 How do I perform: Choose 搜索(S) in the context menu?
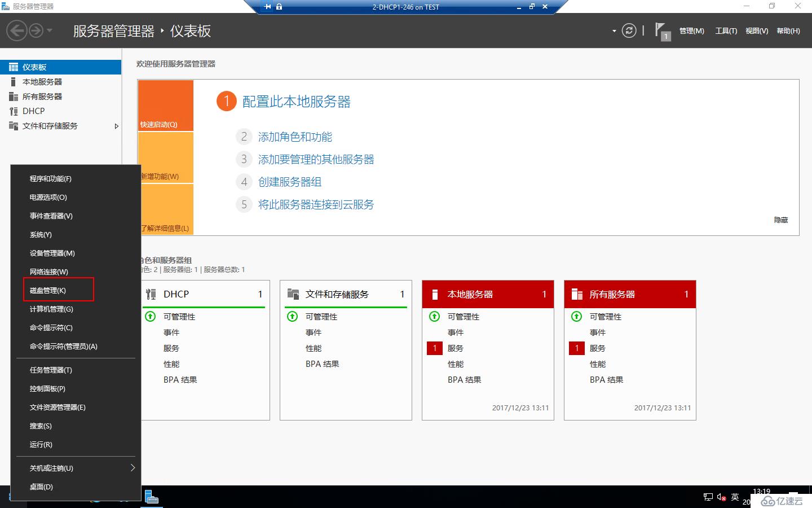click(x=76, y=426)
